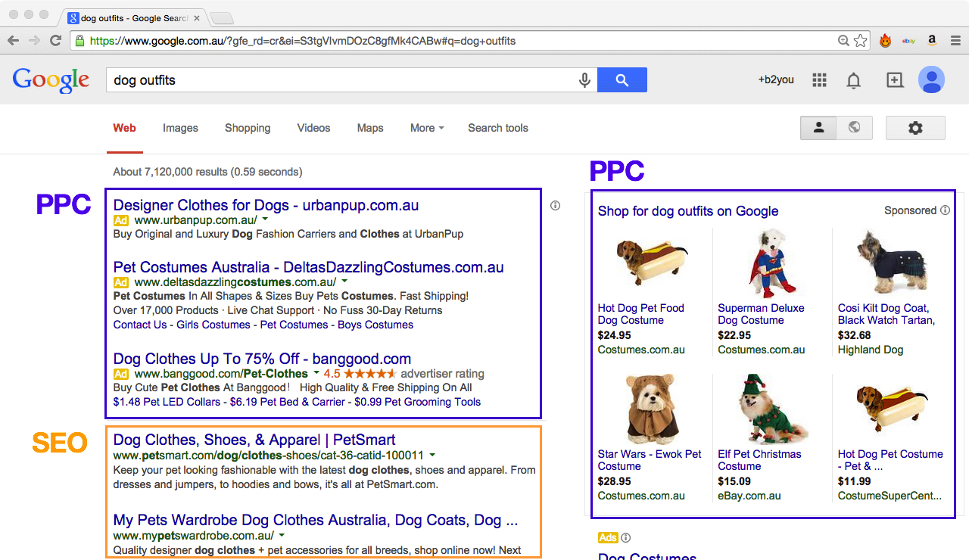Click the browser address bar URL
Image resolution: width=969 pixels, height=560 pixels.
click(302, 41)
